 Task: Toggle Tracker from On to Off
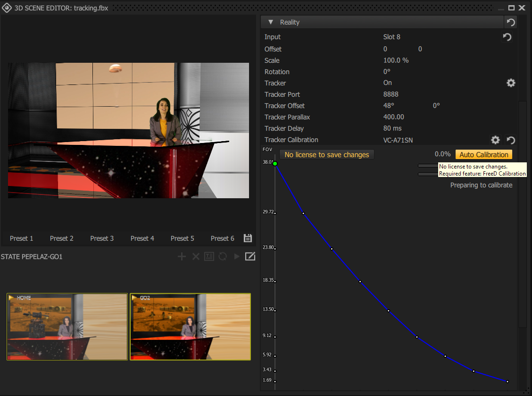pos(387,83)
